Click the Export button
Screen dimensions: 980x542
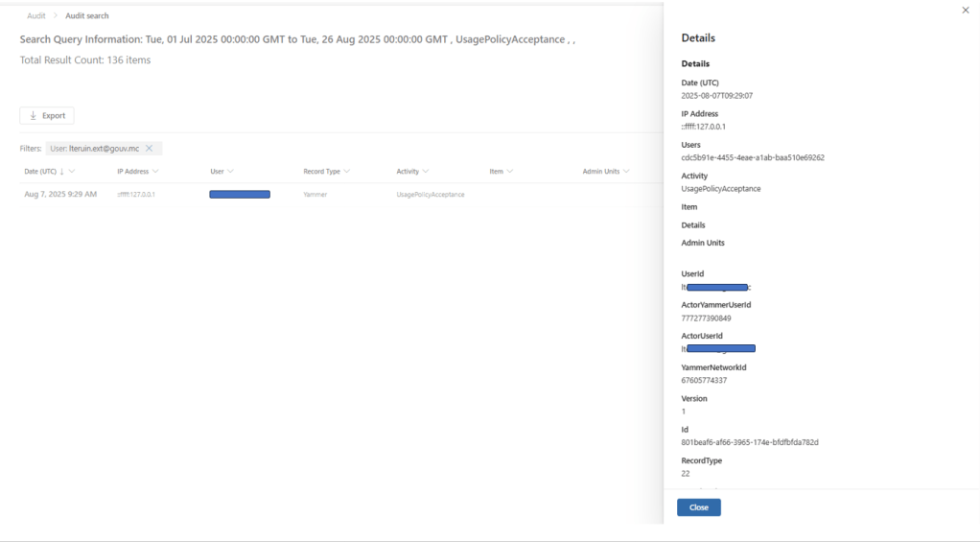pos(47,116)
